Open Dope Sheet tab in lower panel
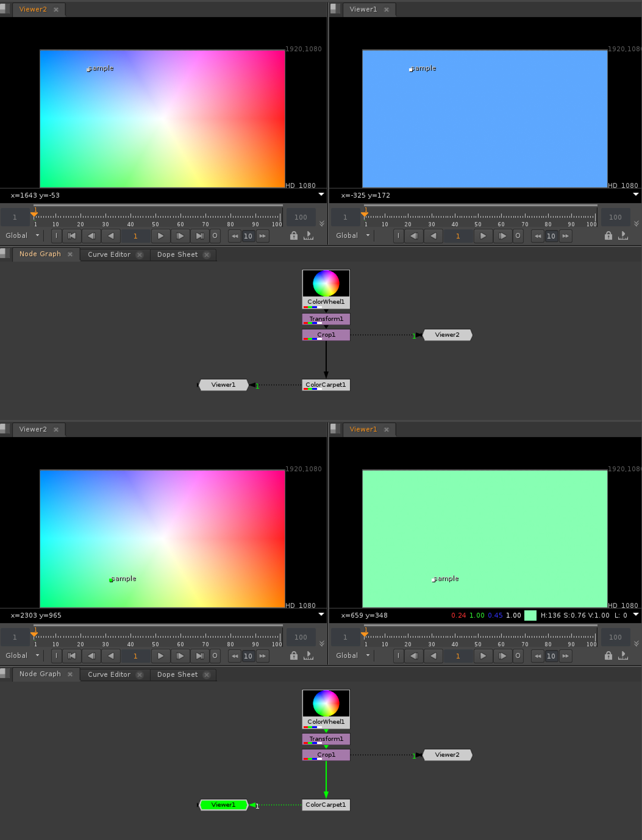Screen dimensions: 642x840 click(x=177, y=675)
